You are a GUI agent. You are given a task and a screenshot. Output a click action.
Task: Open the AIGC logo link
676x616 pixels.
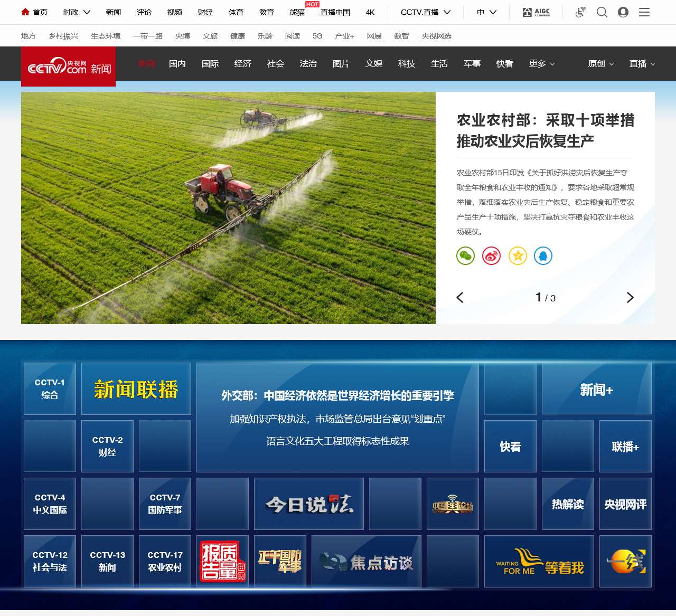click(x=536, y=12)
